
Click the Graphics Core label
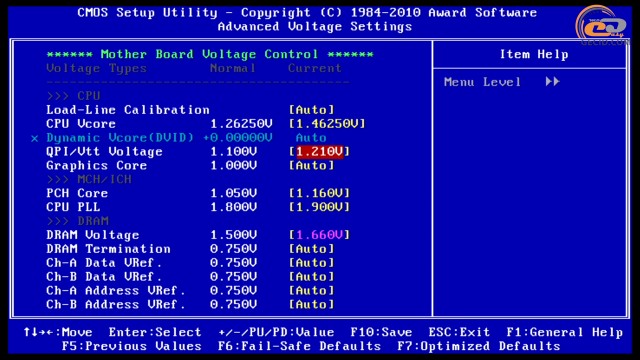(x=97, y=165)
